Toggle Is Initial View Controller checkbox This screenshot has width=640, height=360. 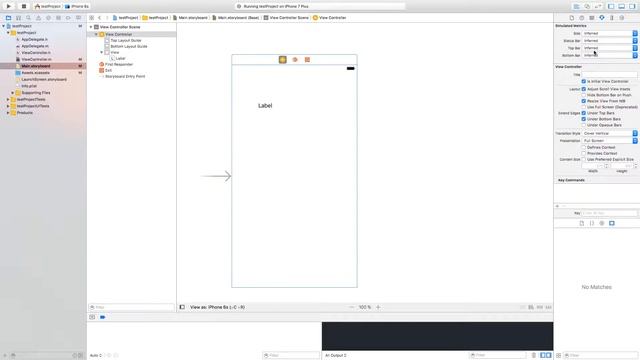(584, 82)
